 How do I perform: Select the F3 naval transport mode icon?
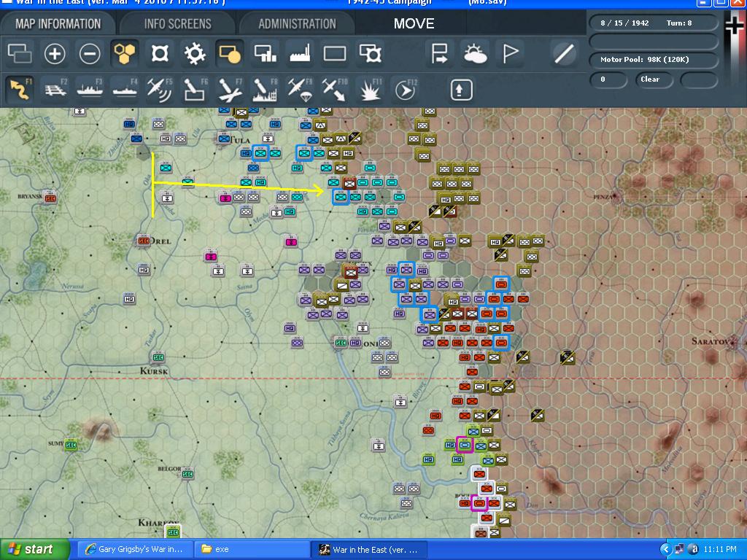(90, 90)
